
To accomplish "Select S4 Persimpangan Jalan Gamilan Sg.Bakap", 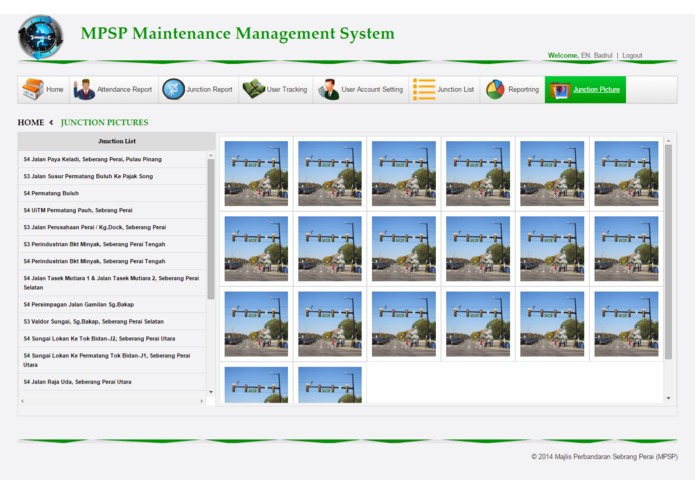I will (x=113, y=304).
